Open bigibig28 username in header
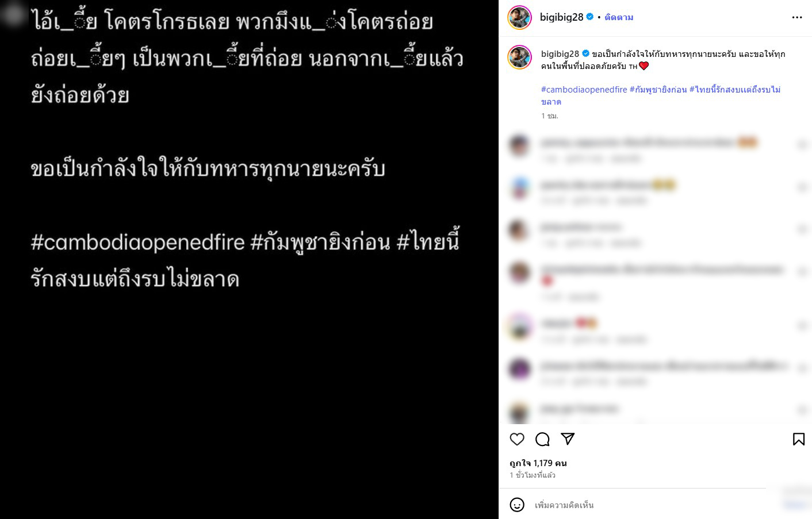Screen dimensions: 812x519 [x=561, y=17]
